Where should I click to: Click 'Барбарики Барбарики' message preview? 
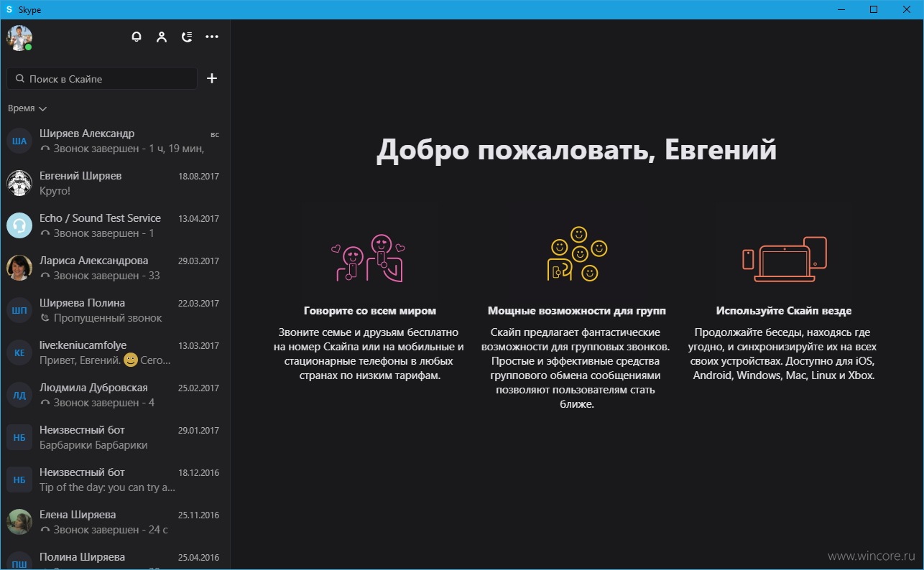(x=93, y=445)
